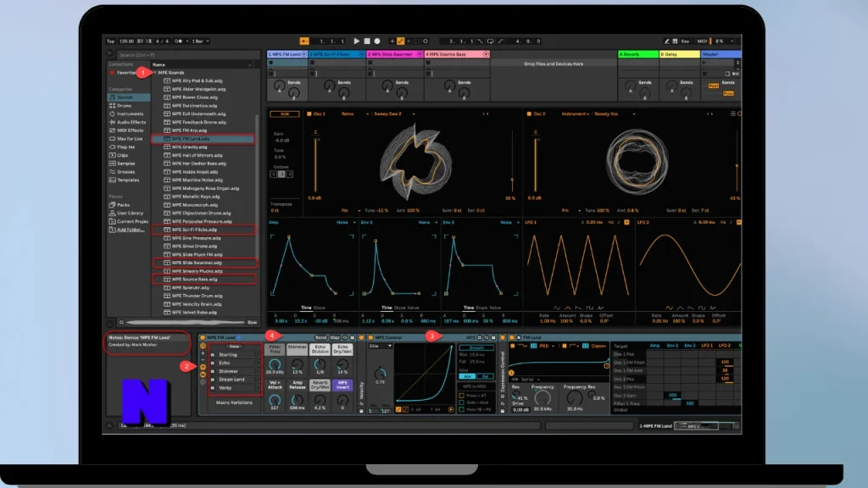Switch to the Env 2 envelope tab
This screenshot has height=488, width=868.
tap(366, 223)
